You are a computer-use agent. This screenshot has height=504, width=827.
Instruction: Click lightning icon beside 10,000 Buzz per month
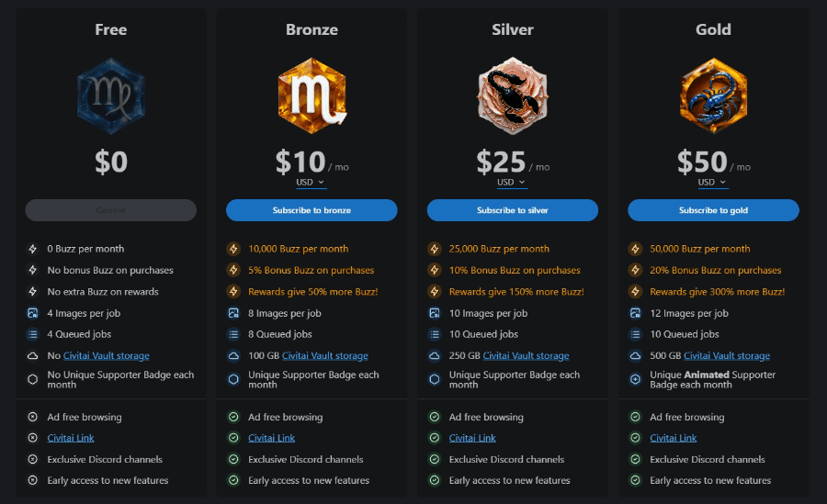[x=233, y=249]
